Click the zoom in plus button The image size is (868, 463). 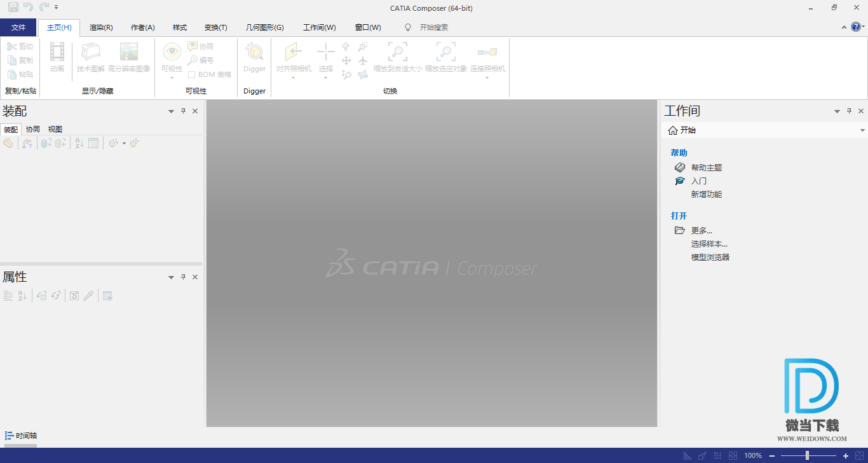click(846, 456)
